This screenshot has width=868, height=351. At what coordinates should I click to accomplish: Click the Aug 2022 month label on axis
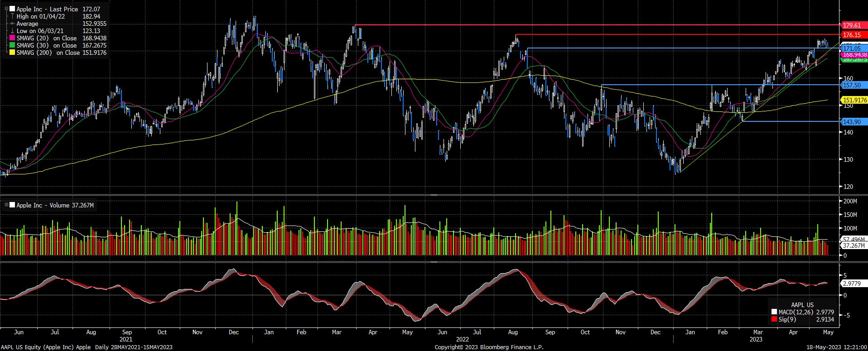513,332
